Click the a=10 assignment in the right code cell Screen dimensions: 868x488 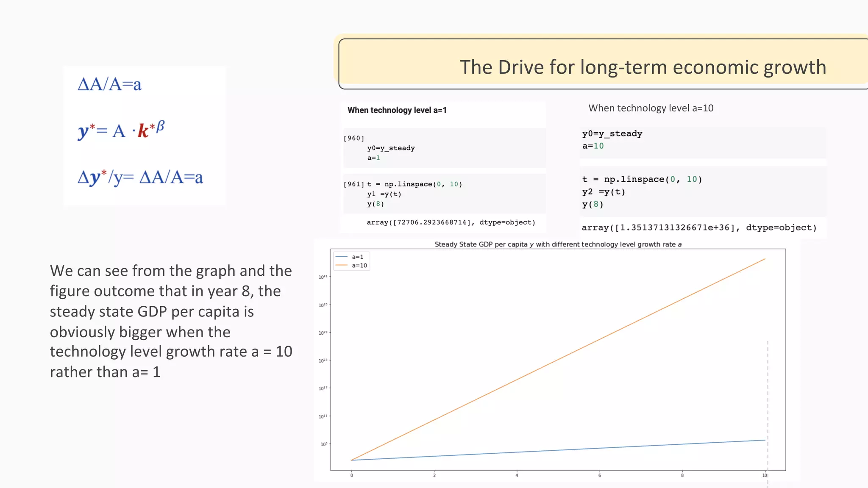593,146
